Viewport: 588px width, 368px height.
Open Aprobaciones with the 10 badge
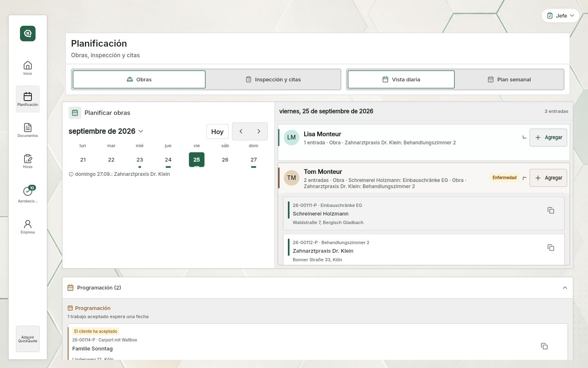(28, 194)
